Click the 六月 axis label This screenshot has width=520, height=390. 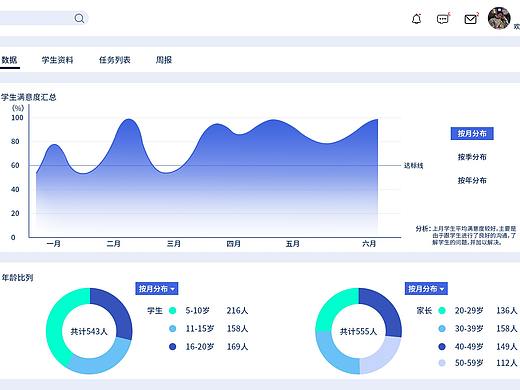tap(369, 244)
